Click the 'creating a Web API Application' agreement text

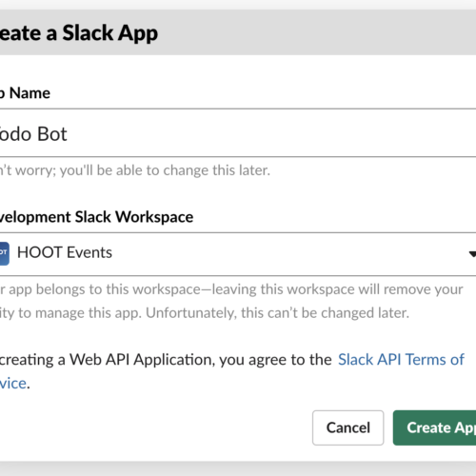coord(105,360)
